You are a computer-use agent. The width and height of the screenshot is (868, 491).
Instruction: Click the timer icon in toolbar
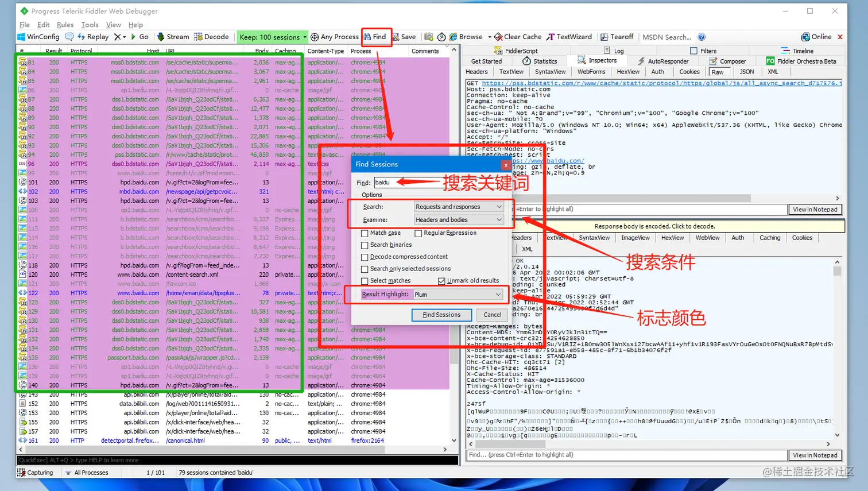[441, 37]
